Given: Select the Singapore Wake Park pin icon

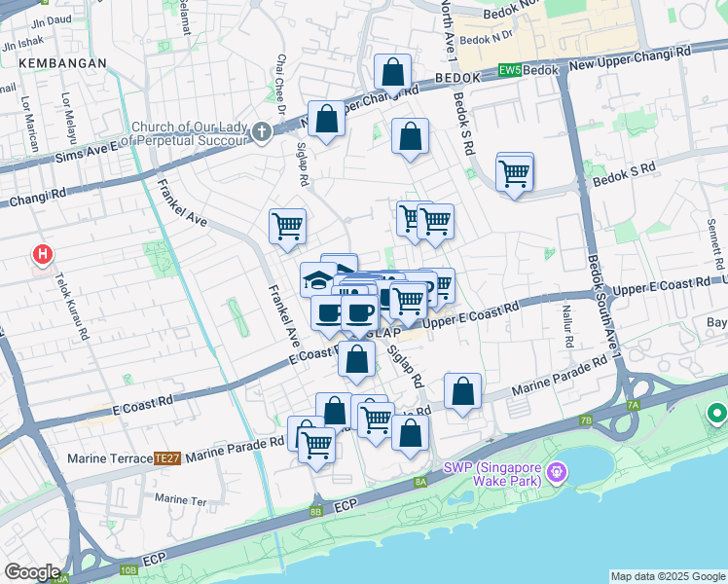Looking at the screenshot, I should pyautogui.click(x=556, y=474).
